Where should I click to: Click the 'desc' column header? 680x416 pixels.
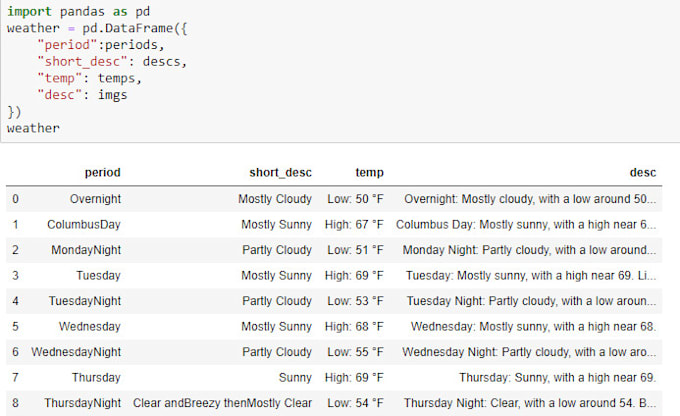(643, 173)
